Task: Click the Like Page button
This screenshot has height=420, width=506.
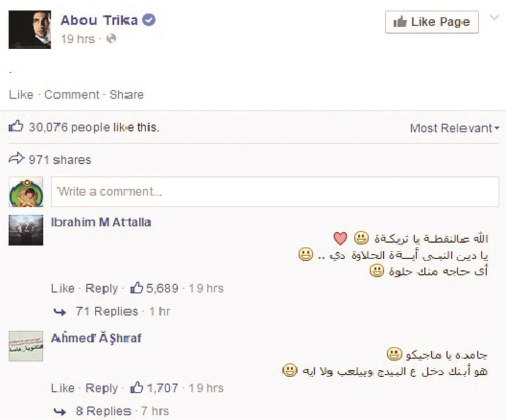Action: [x=432, y=22]
